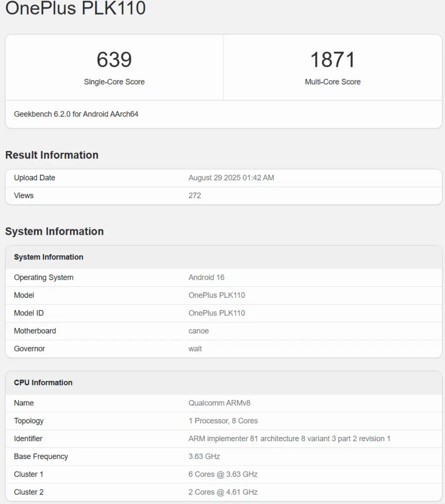Select OnePlus PLK110 in the Model row

point(217,295)
